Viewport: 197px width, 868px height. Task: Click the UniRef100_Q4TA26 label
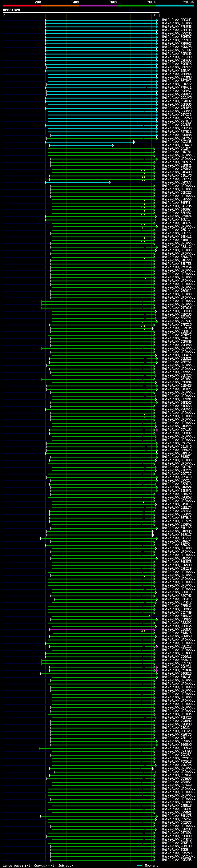[177, 308]
